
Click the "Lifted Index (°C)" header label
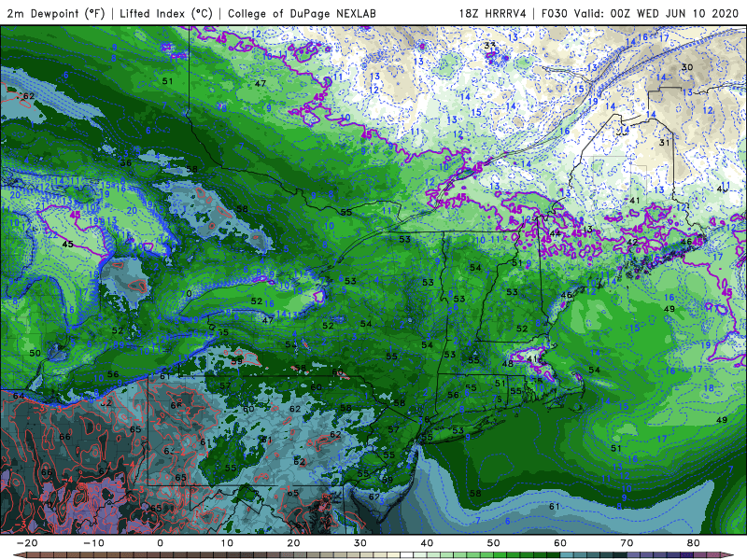point(166,13)
